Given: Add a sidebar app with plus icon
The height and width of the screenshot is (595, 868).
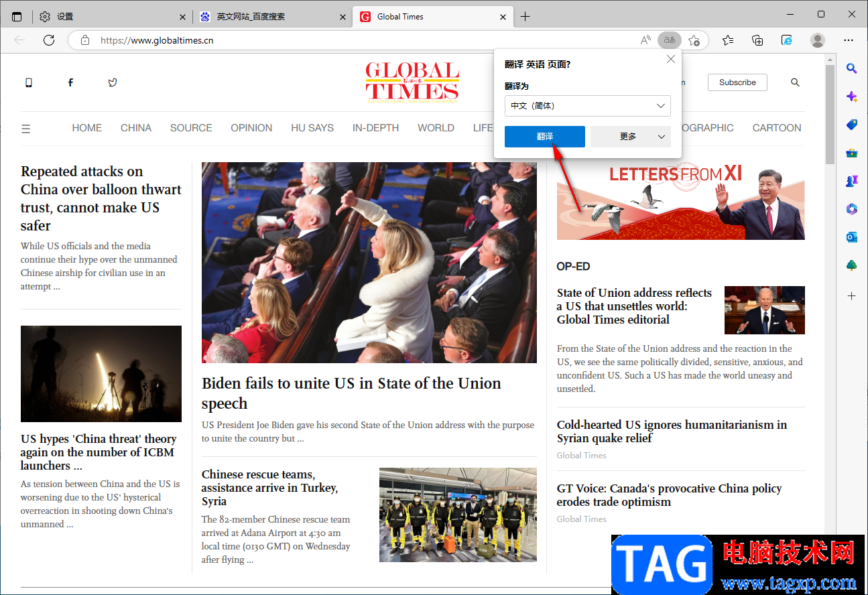Looking at the screenshot, I should pos(852,295).
